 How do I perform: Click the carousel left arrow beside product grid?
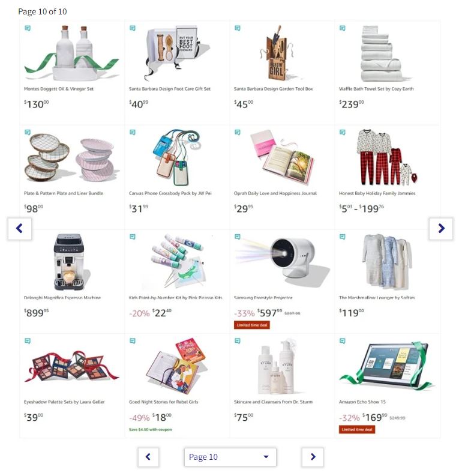(20, 229)
